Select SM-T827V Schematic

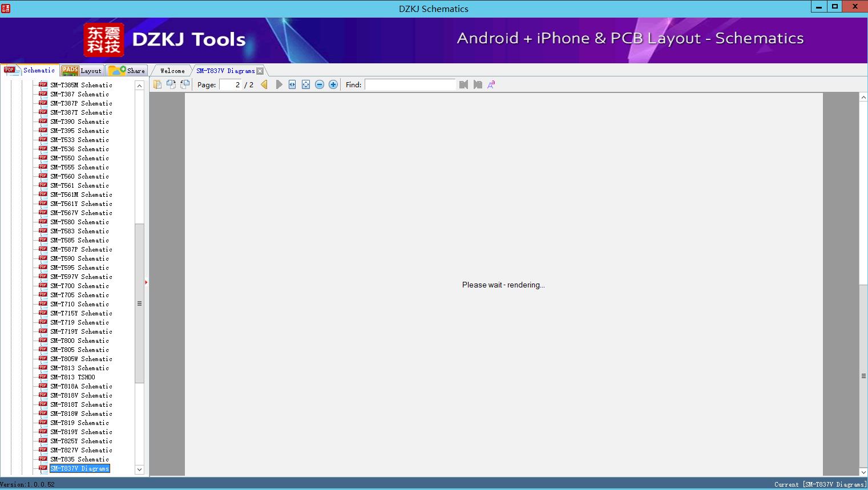(81, 450)
